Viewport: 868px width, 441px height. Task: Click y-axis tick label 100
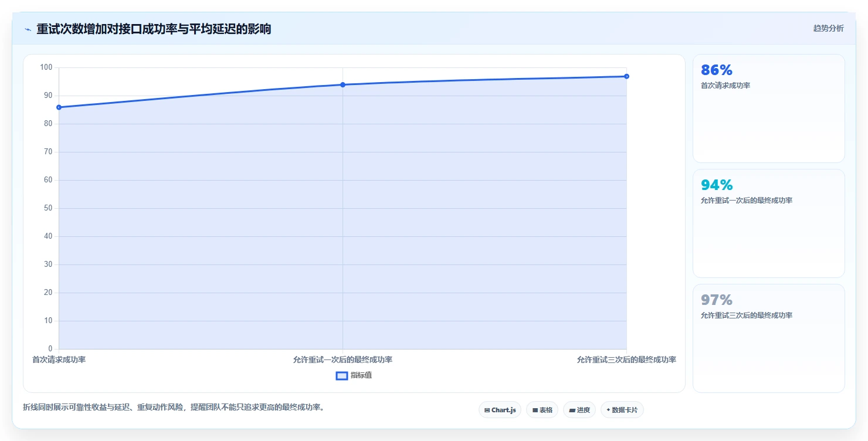pos(46,67)
